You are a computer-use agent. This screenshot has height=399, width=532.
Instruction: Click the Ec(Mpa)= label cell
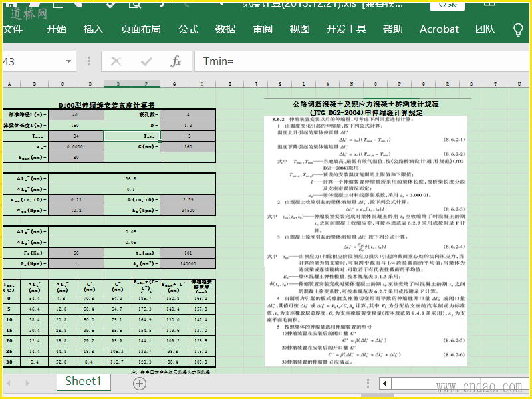tap(132, 210)
